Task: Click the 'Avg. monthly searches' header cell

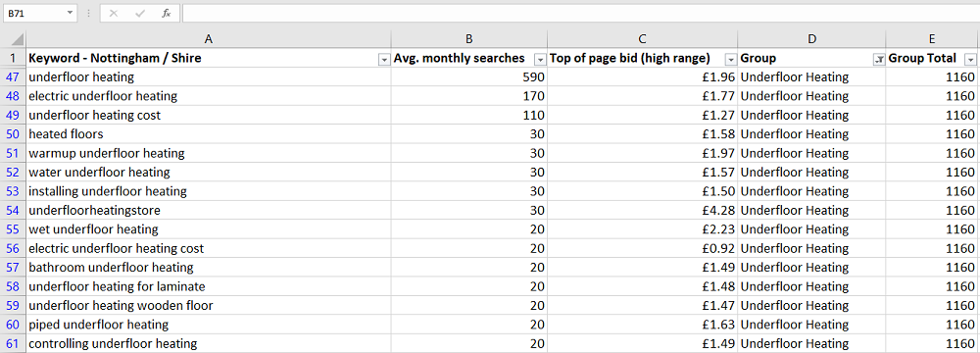Action: [469, 58]
